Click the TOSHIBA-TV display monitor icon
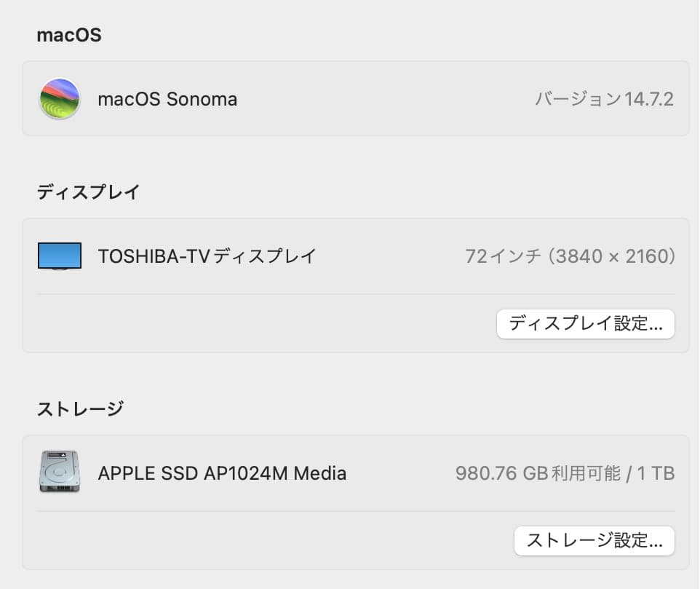This screenshot has width=700, height=589. coord(59,256)
